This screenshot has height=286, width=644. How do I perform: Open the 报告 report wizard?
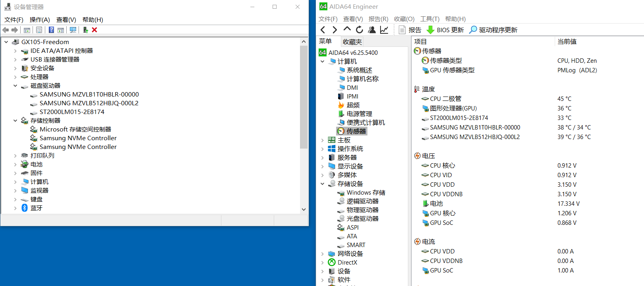tap(410, 30)
